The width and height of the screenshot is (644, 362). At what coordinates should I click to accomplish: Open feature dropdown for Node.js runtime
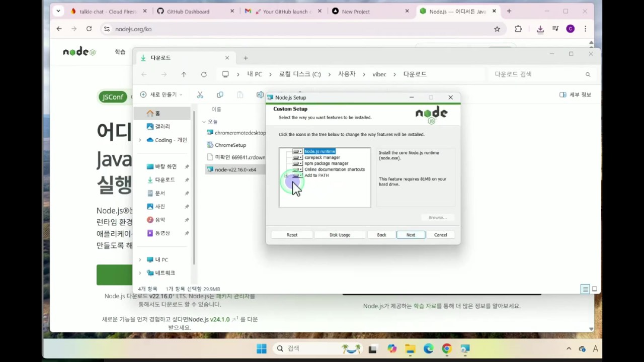[297, 151]
